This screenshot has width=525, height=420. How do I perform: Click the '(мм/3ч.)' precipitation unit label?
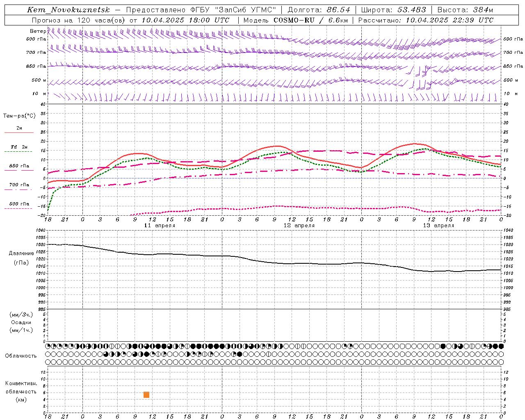click(x=21, y=315)
